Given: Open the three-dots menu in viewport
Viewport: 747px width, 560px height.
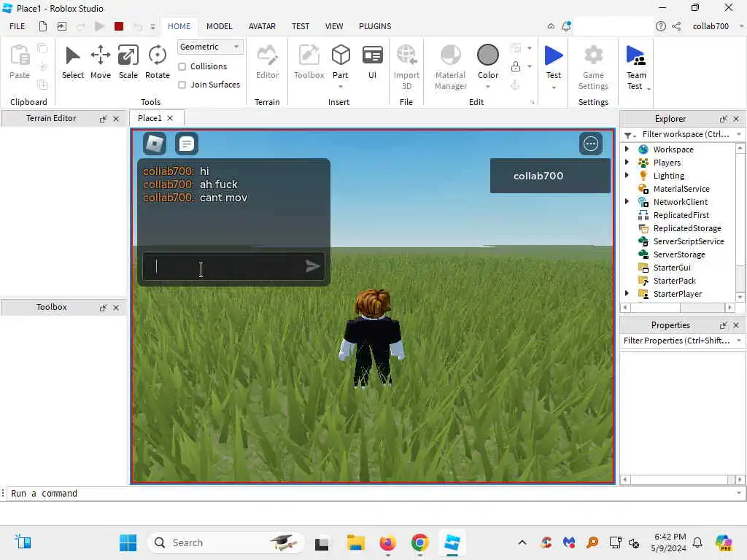Looking at the screenshot, I should pyautogui.click(x=591, y=144).
